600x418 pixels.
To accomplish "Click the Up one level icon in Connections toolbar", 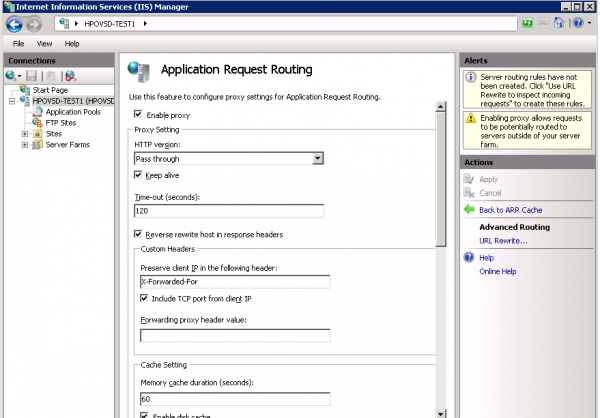I will (x=51, y=76).
